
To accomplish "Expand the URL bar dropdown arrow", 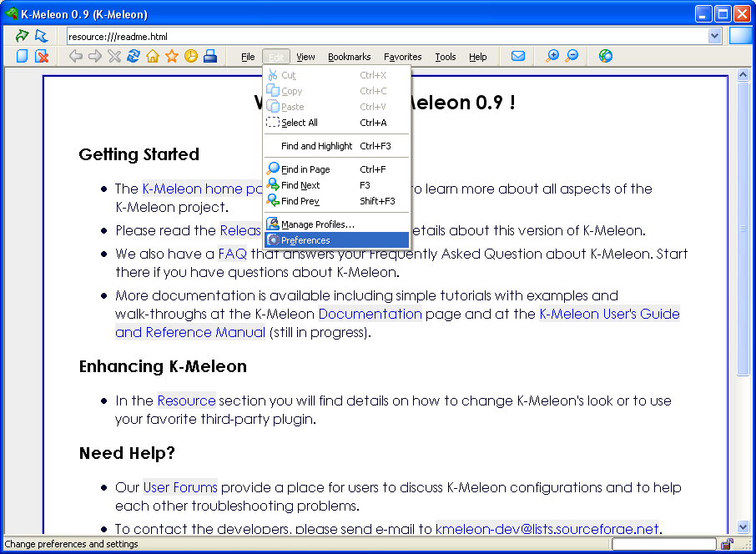I will (x=714, y=36).
